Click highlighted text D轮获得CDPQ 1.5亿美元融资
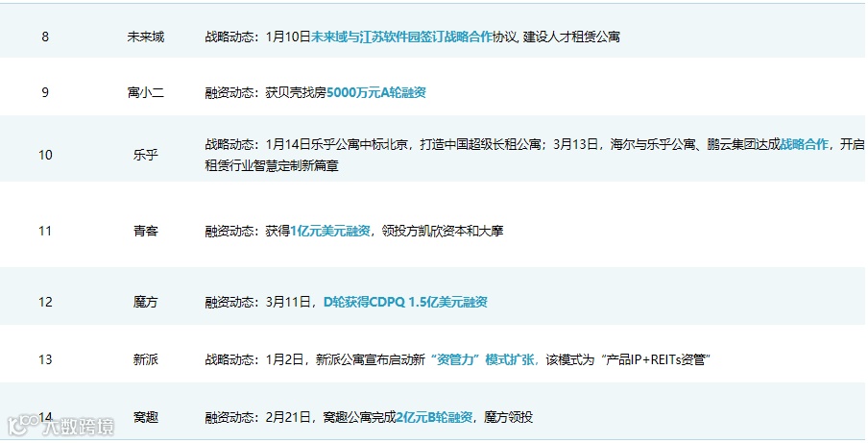 tap(405, 303)
